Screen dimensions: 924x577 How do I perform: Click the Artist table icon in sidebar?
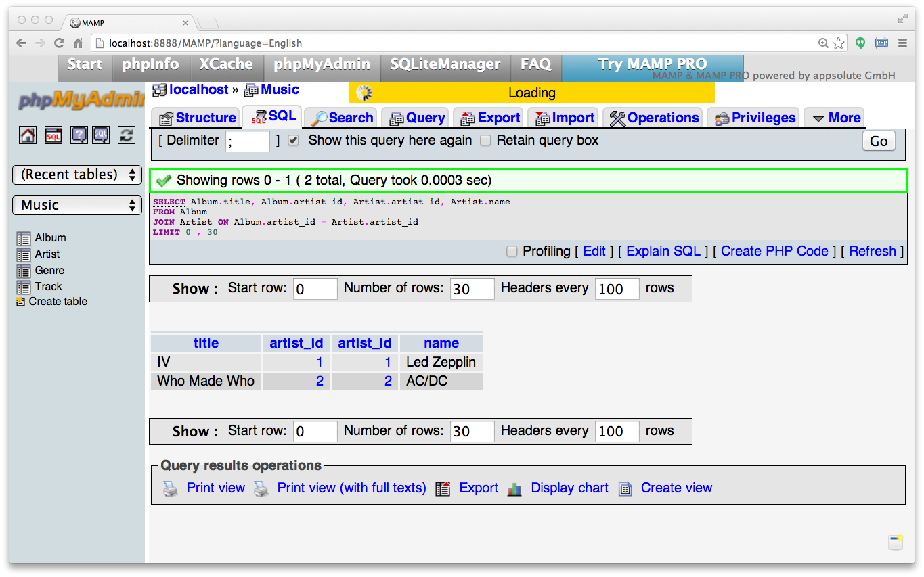[x=24, y=254]
